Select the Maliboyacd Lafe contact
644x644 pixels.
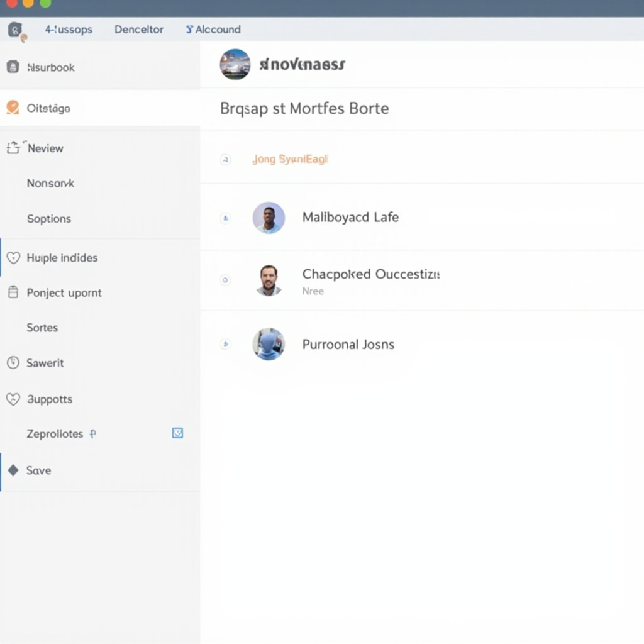pos(350,217)
